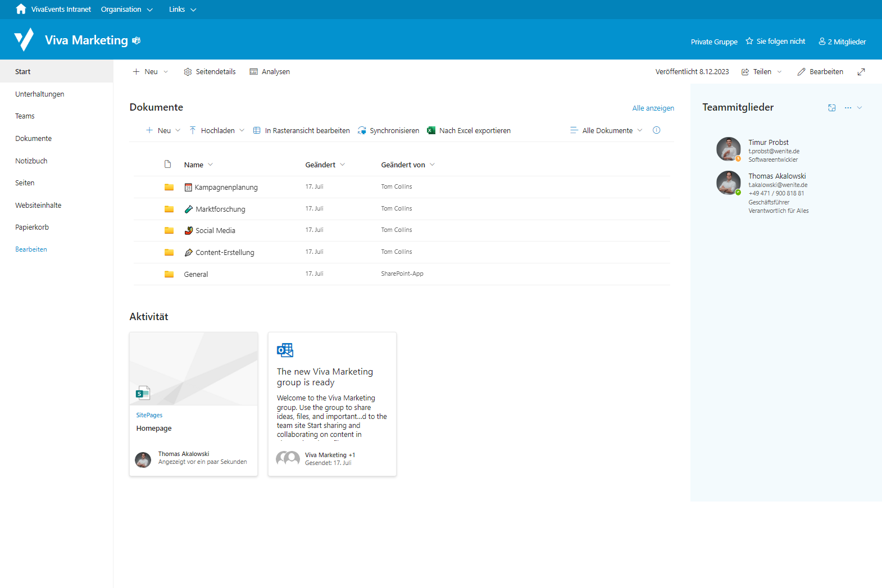Click t.probst@wenite.de email address
Image resolution: width=882 pixels, height=588 pixels.
click(x=774, y=151)
